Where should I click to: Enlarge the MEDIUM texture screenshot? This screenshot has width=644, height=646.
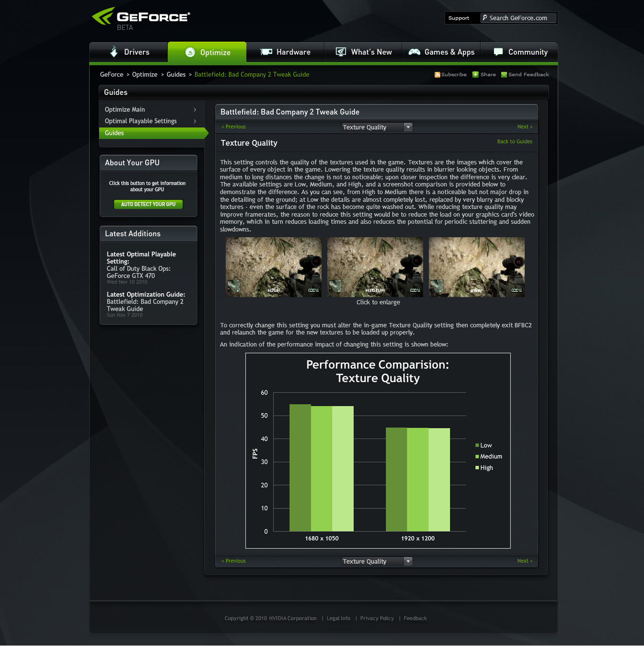tap(375, 267)
